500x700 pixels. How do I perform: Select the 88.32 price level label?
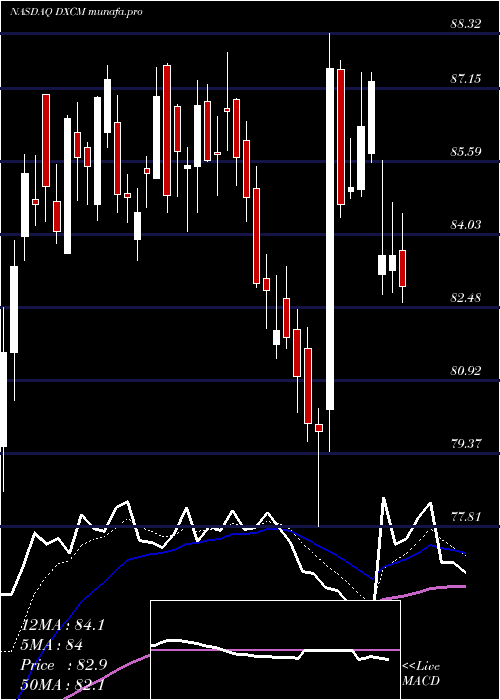(x=466, y=24)
